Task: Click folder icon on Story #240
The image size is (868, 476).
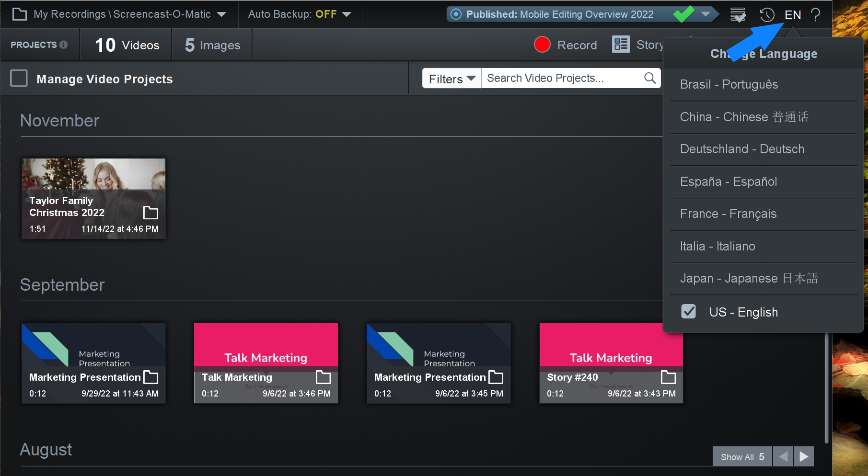Action: coord(669,377)
